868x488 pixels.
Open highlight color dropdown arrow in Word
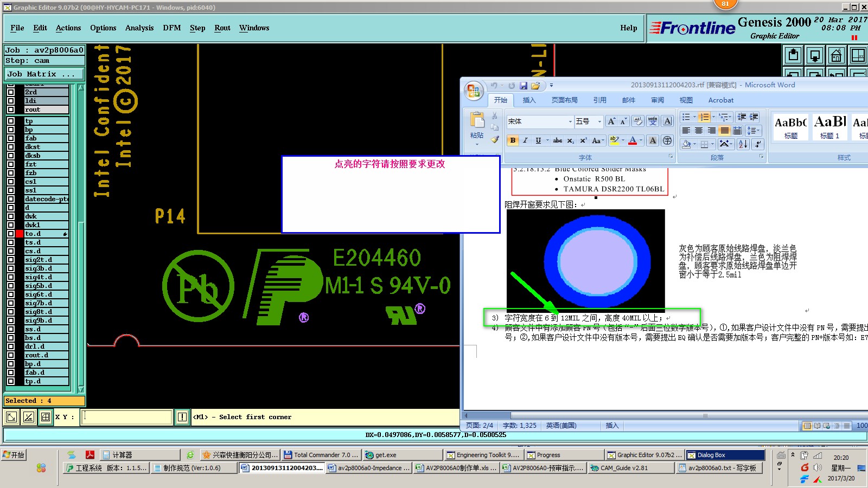(x=623, y=140)
